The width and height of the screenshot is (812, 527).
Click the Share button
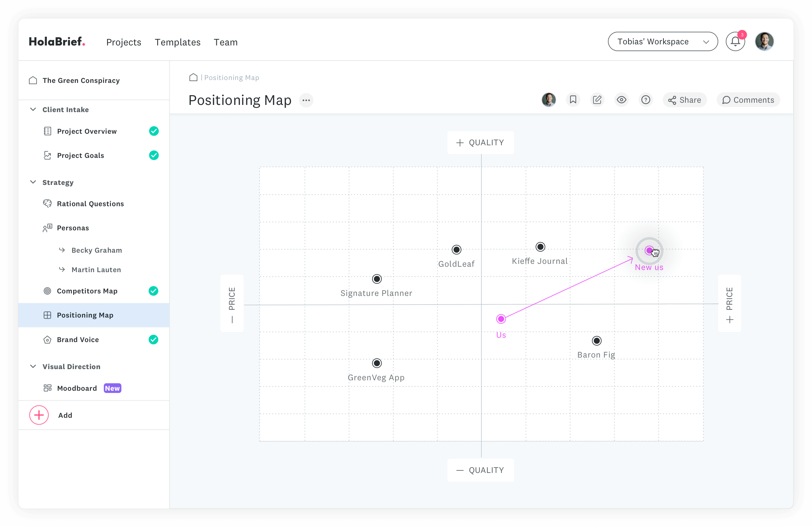(x=684, y=100)
